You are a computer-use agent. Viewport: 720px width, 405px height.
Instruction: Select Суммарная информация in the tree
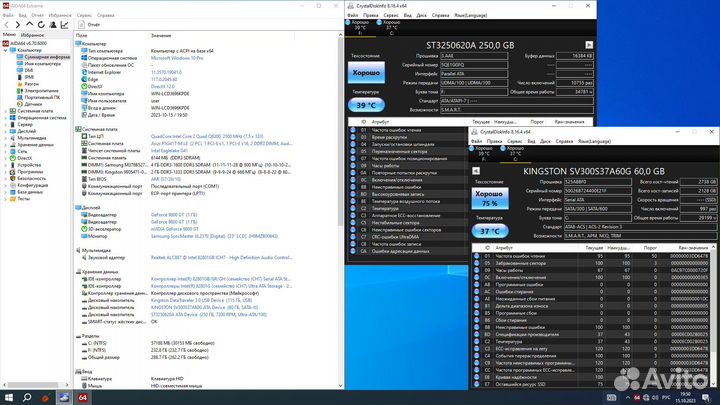47,57
